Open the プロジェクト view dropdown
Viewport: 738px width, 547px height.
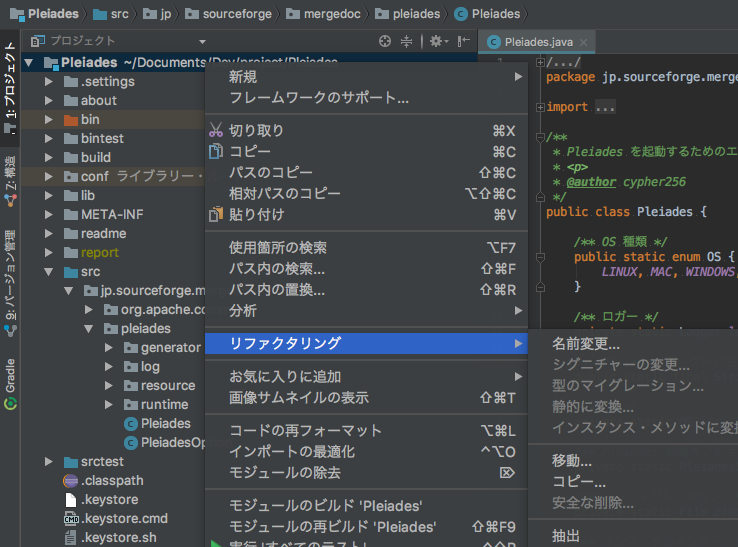[202, 41]
